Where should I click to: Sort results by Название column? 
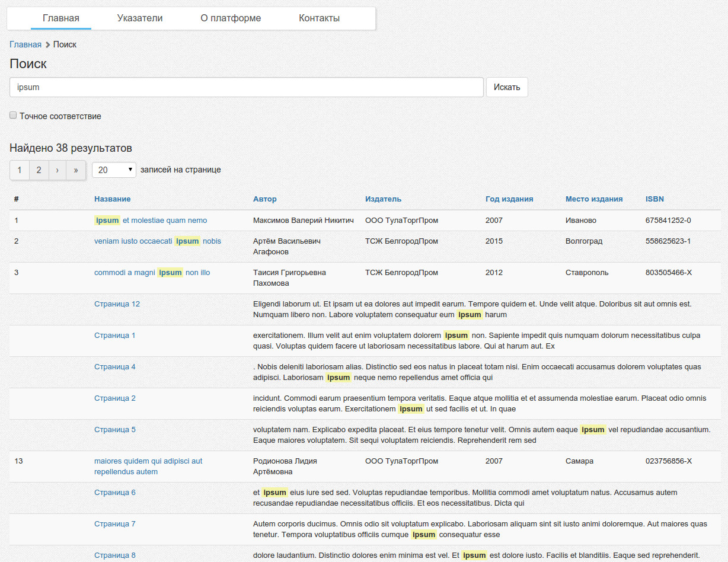point(112,199)
